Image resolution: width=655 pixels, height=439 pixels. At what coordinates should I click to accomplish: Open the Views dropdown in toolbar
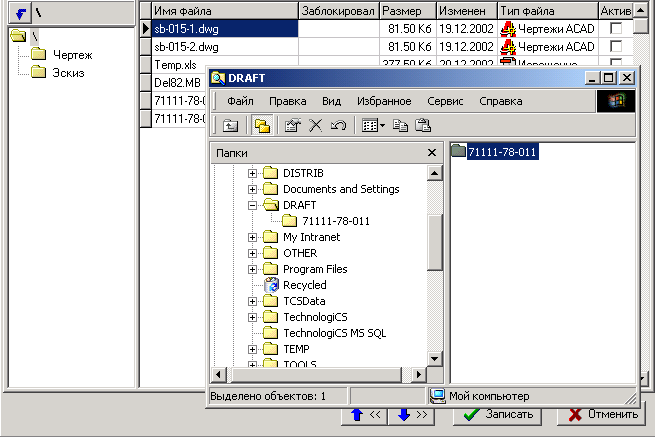374,125
